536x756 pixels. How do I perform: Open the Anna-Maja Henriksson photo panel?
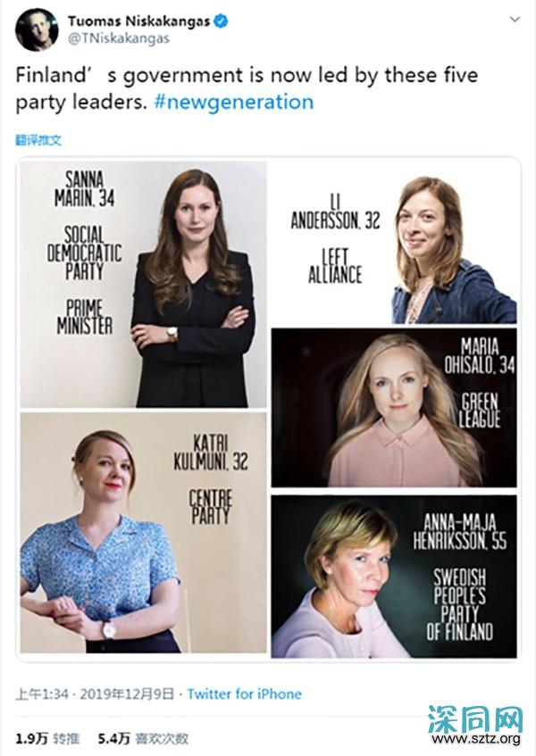[394, 577]
